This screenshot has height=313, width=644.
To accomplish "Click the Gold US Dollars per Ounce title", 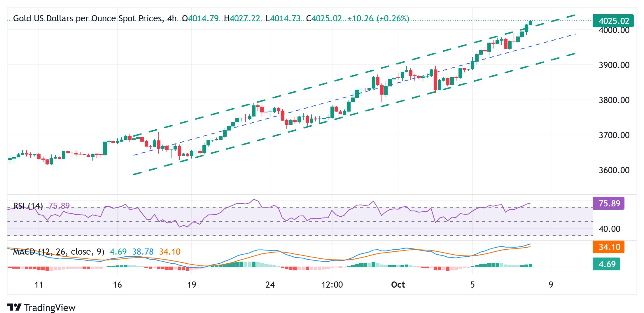I will (x=87, y=18).
